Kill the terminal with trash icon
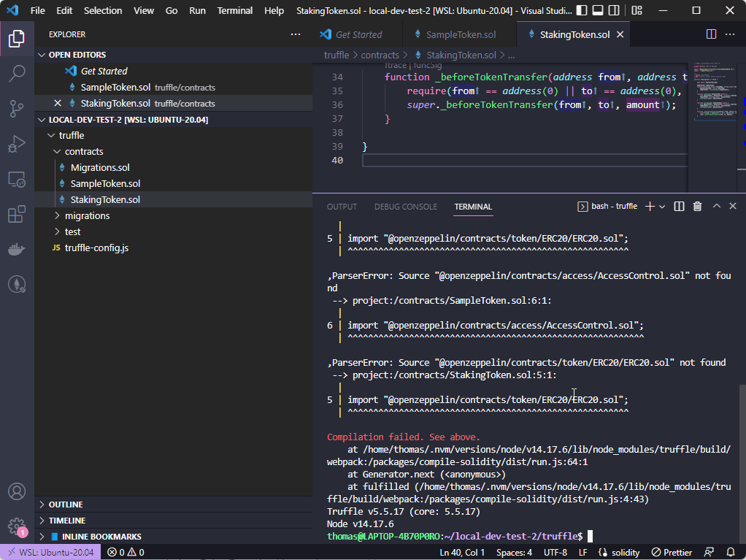Image resolution: width=746 pixels, height=560 pixels. tap(698, 206)
